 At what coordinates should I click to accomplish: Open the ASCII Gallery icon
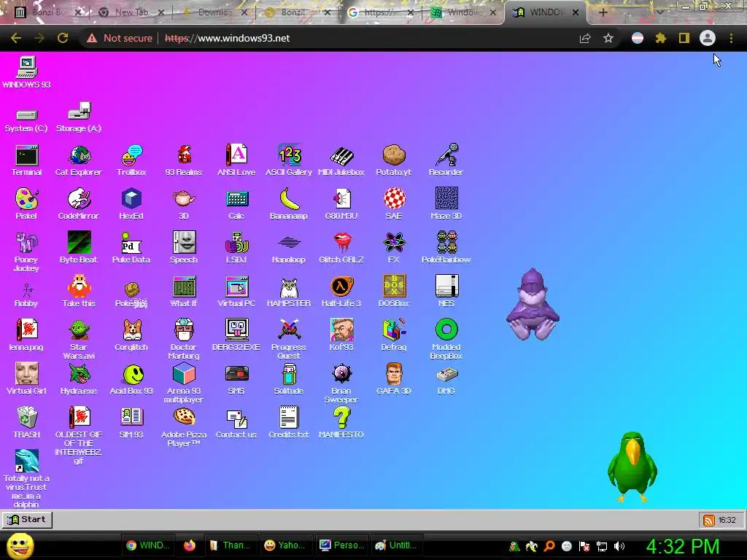tap(289, 160)
